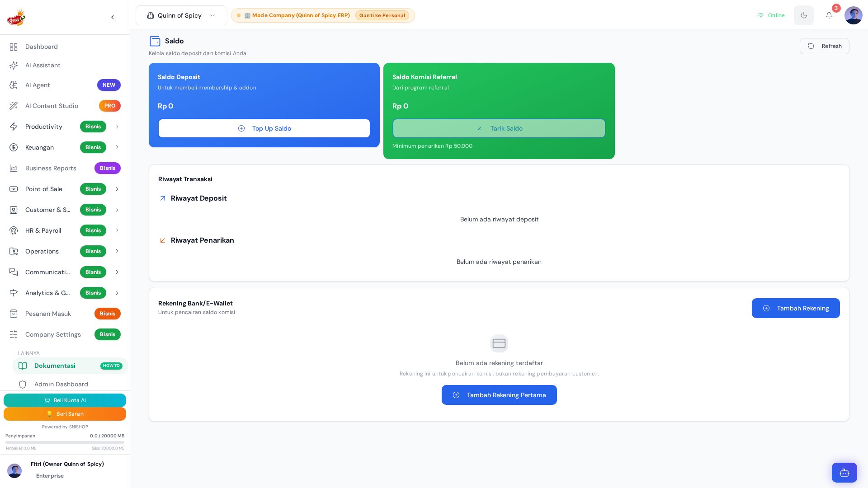Expand the HR & Payroll submenu chevron
This screenshot has height=488, width=868.
[x=117, y=230]
